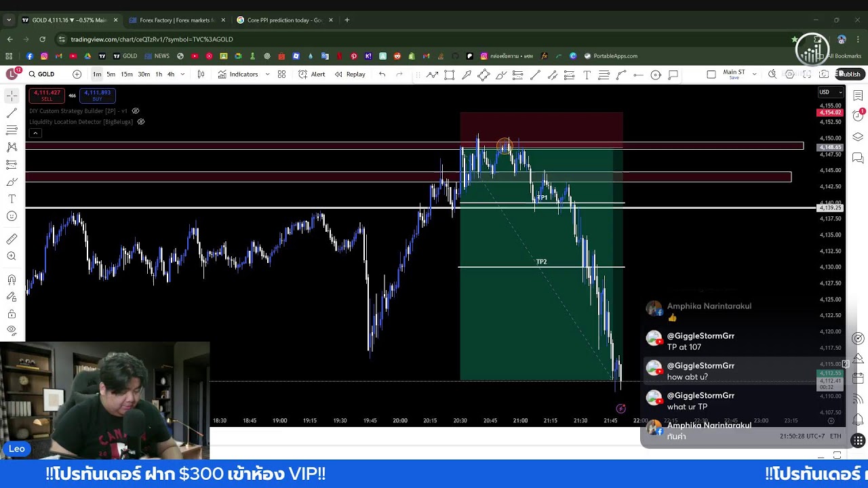The width and height of the screenshot is (868, 488).
Task: Open watchlist panel in right sidebar
Action: click(858, 96)
